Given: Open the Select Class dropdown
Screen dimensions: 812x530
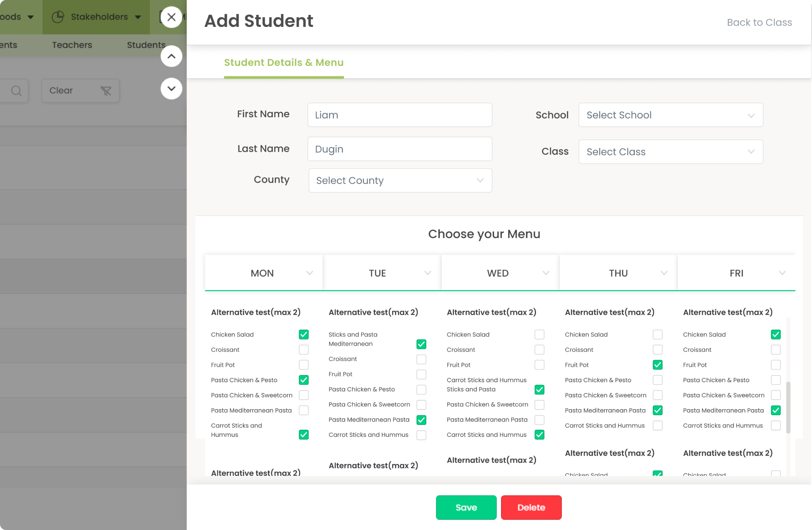Looking at the screenshot, I should pos(671,152).
